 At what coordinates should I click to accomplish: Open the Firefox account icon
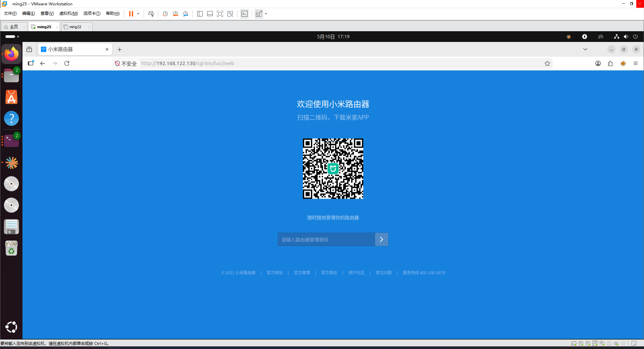tap(598, 63)
